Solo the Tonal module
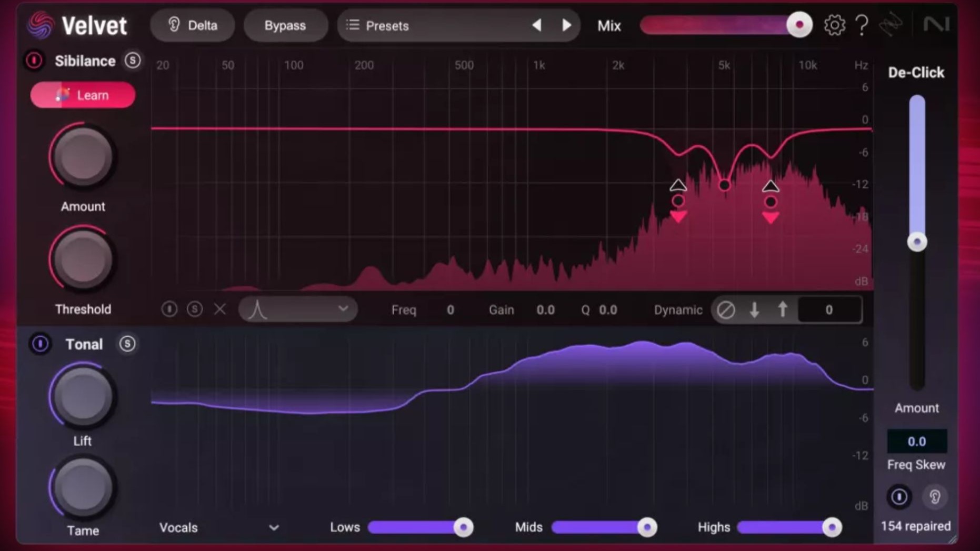 [127, 344]
